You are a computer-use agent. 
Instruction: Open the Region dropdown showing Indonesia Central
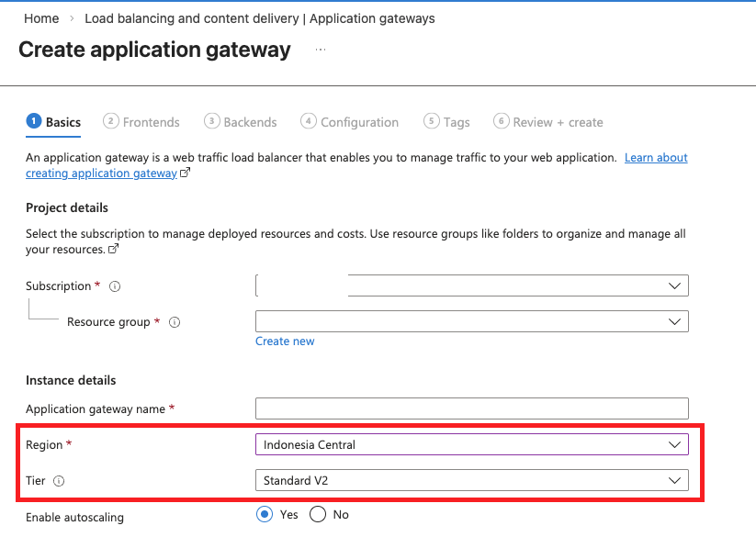471,444
